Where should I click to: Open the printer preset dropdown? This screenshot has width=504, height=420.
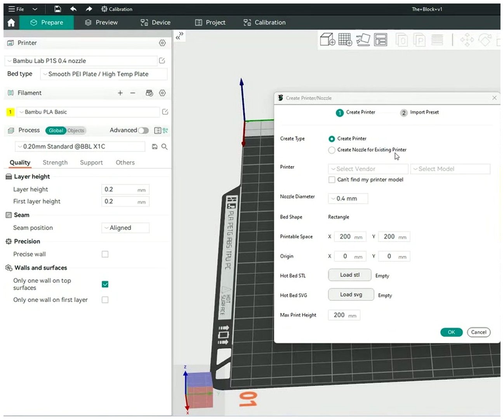[81, 61]
